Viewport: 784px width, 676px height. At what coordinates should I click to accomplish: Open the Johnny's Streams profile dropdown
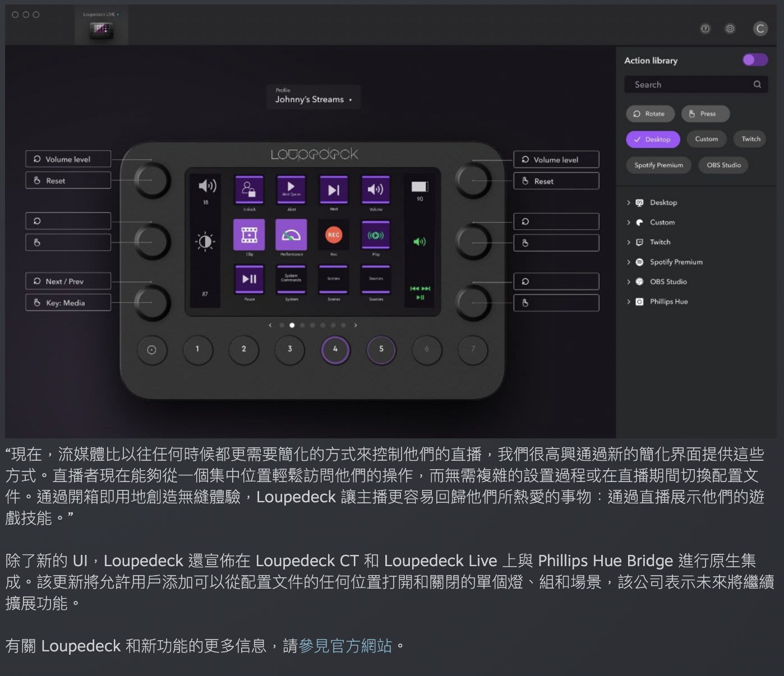pyautogui.click(x=313, y=96)
